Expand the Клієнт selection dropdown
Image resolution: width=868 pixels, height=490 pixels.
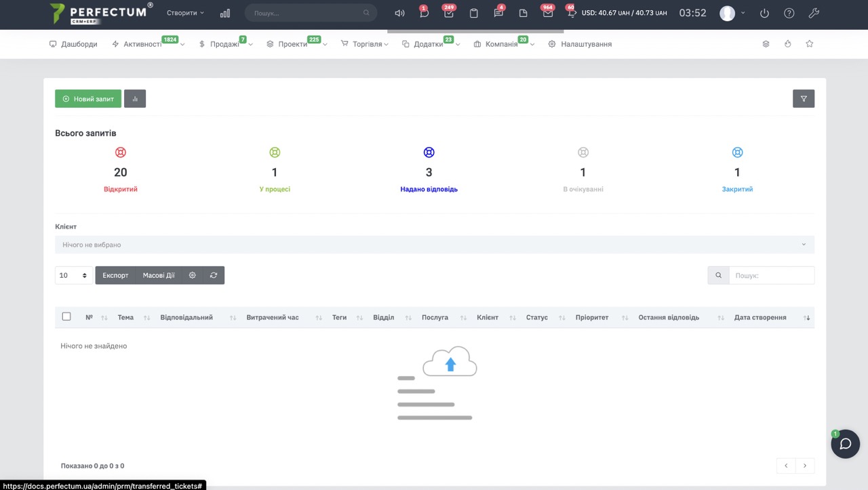434,245
